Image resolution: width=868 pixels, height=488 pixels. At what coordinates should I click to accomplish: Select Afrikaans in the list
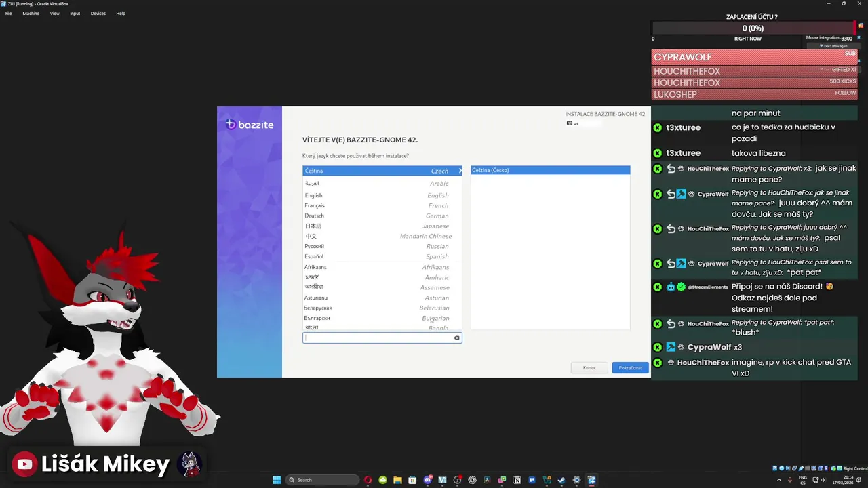click(x=382, y=267)
